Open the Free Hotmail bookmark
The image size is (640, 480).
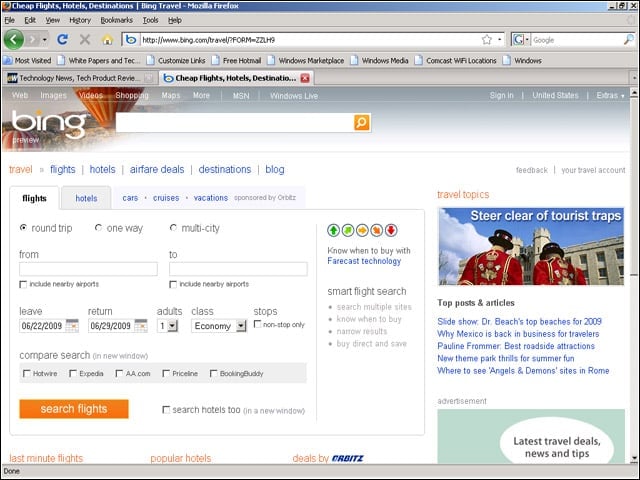coord(237,60)
